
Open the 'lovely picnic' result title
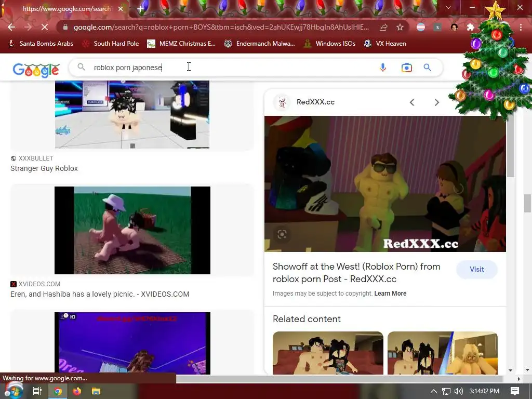100,294
